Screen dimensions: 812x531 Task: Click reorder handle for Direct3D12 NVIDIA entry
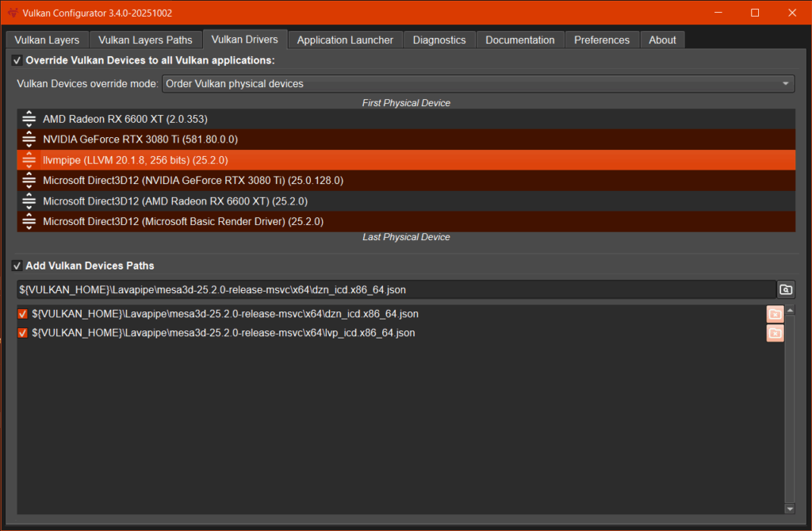[x=29, y=180]
